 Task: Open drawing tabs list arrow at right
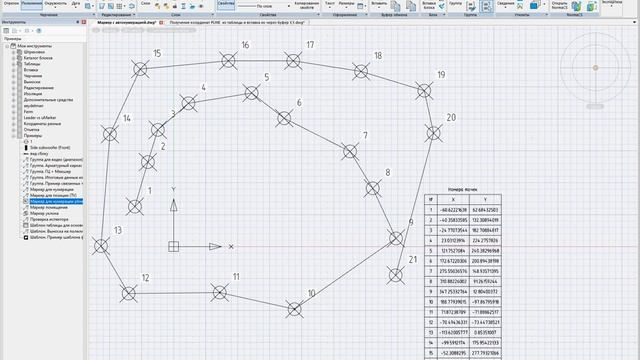(x=634, y=22)
